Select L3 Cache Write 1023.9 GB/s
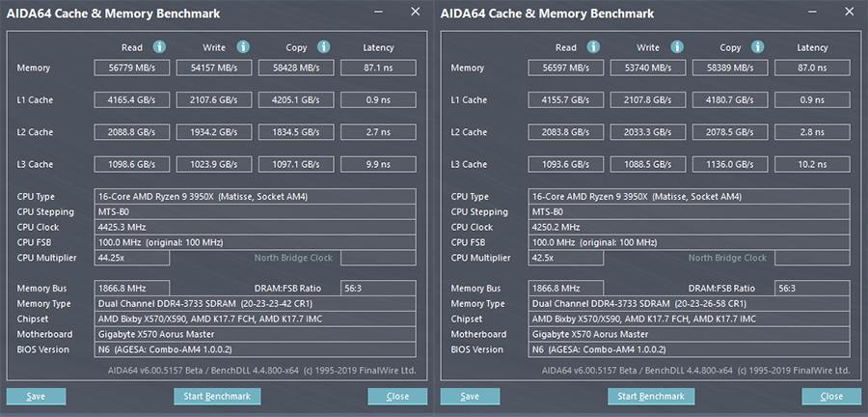Screen dimensions: 868x417 (214, 164)
